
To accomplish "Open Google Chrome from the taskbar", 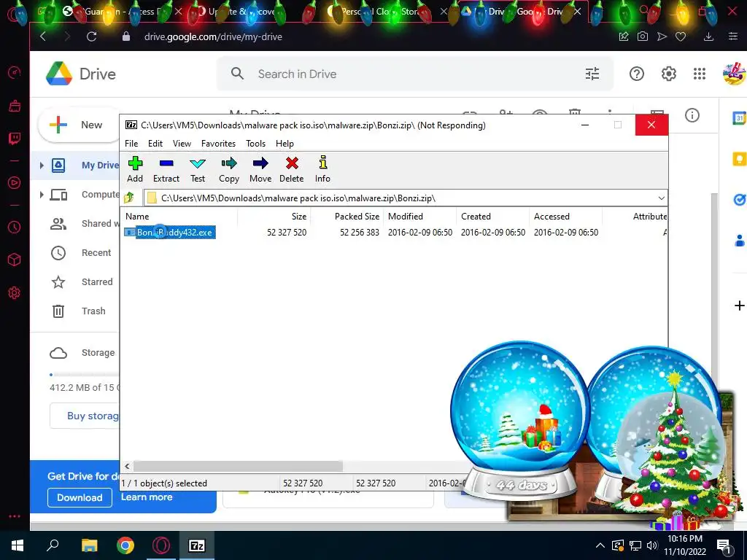I will pos(125,545).
